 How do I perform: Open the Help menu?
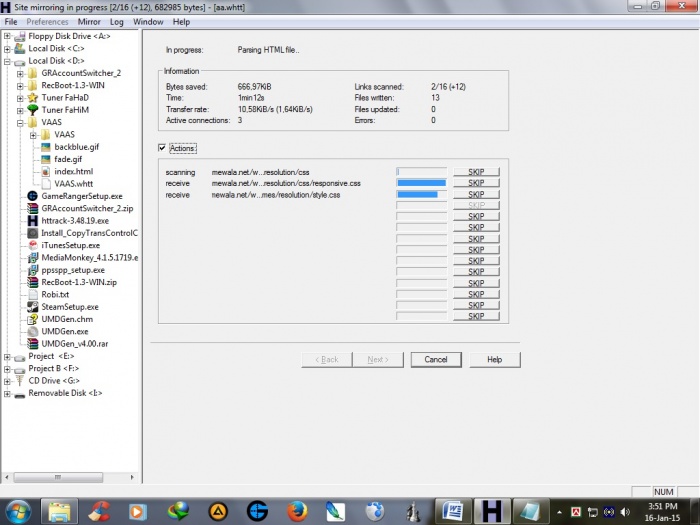click(181, 22)
